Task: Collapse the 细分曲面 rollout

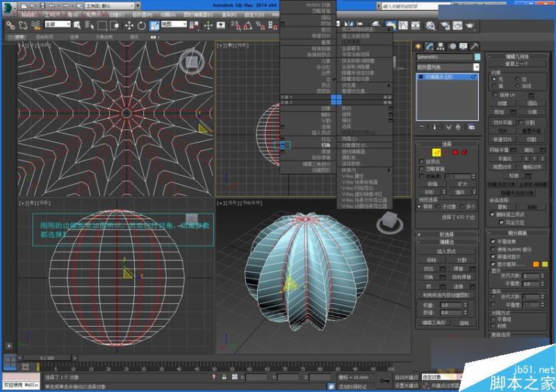Action: (518, 233)
